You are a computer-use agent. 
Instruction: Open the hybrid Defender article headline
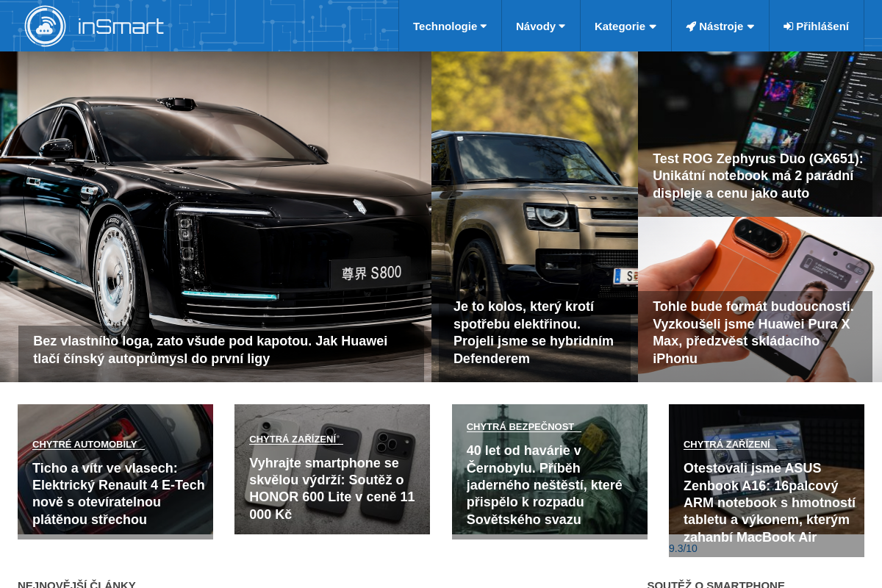534,332
